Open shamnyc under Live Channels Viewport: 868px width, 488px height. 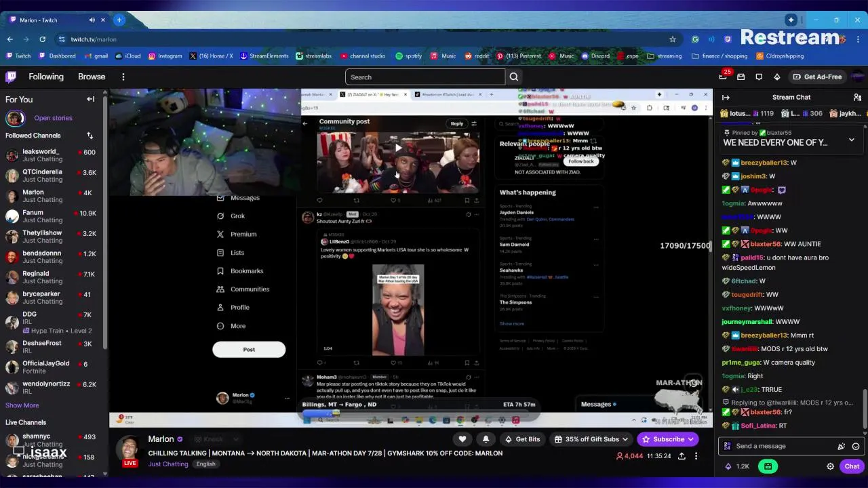(52, 441)
